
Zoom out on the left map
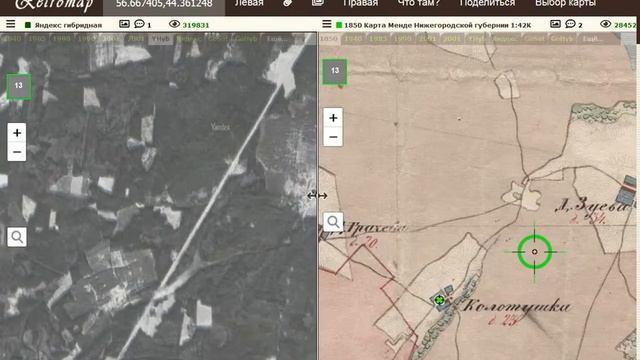17,152
